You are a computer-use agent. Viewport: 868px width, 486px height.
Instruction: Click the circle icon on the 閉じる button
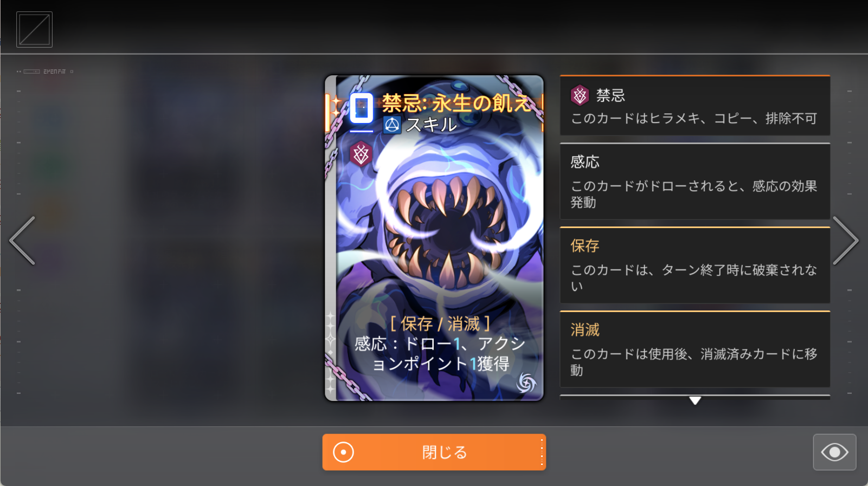pos(343,452)
